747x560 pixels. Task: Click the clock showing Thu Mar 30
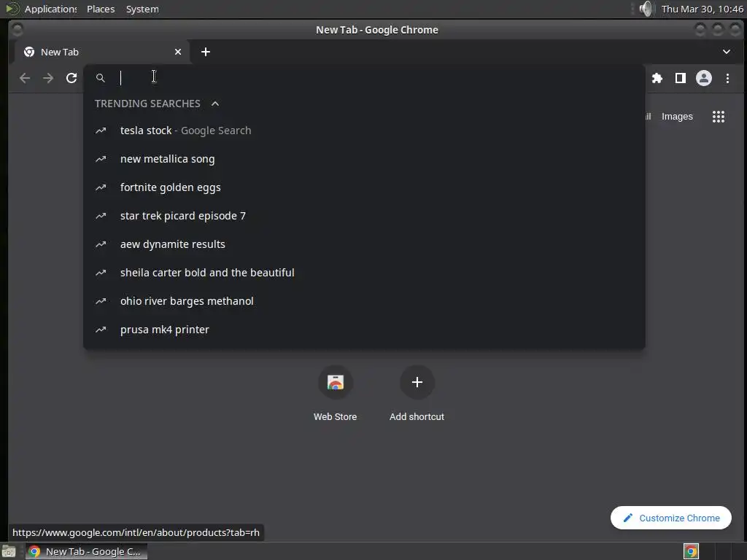pos(703,9)
